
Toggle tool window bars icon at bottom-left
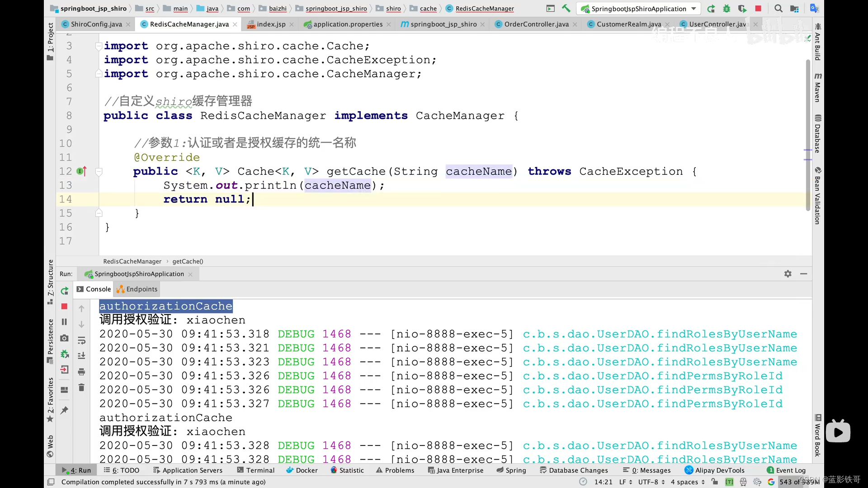pyautogui.click(x=51, y=482)
